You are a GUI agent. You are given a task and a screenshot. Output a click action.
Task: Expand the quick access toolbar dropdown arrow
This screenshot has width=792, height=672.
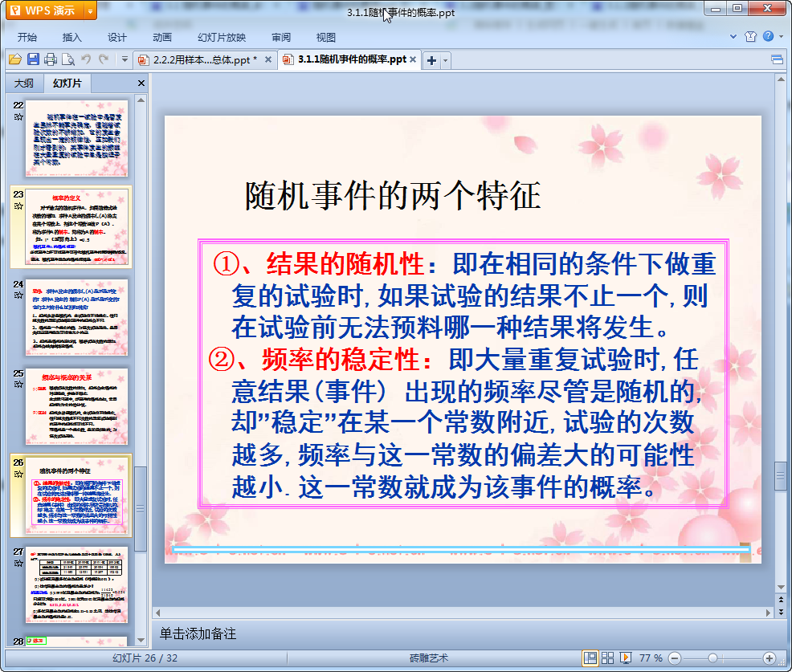(x=125, y=59)
